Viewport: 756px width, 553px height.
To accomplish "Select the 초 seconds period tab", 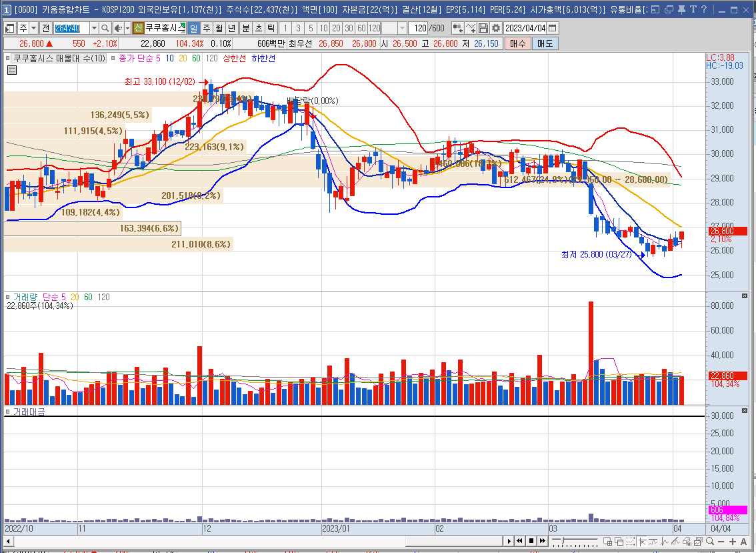I will click(259, 29).
